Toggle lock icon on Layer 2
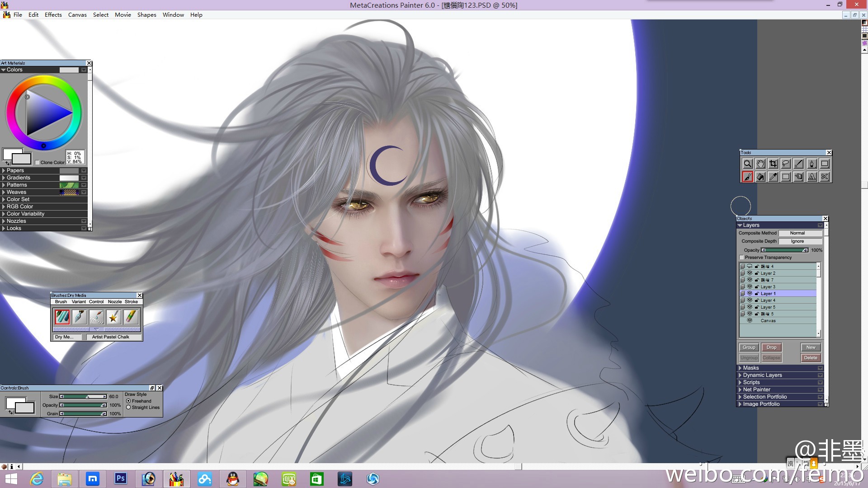 [757, 273]
